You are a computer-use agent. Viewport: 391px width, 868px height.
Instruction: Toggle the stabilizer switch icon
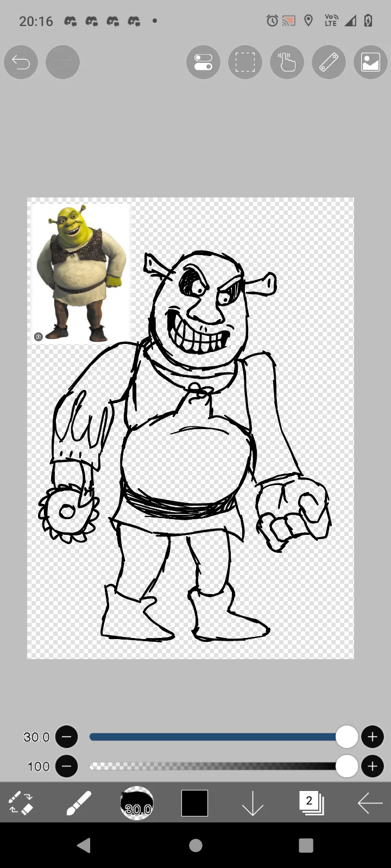pyautogui.click(x=203, y=62)
